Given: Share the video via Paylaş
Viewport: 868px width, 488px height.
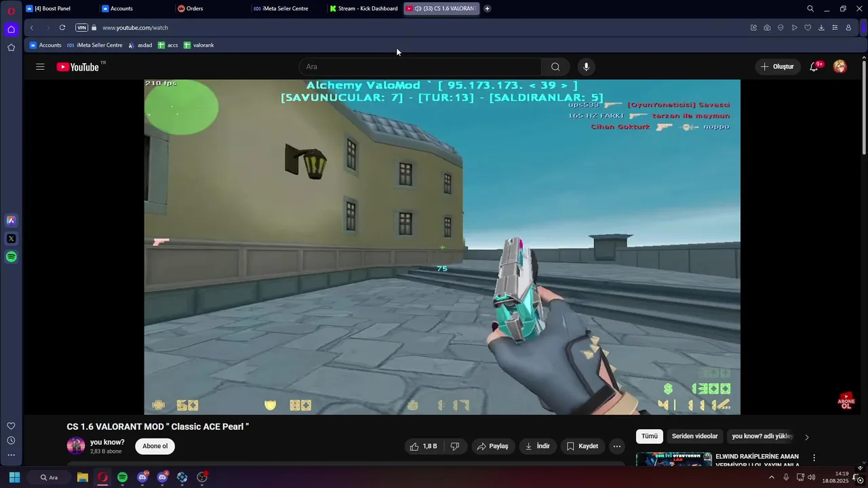Looking at the screenshot, I should coord(493,446).
